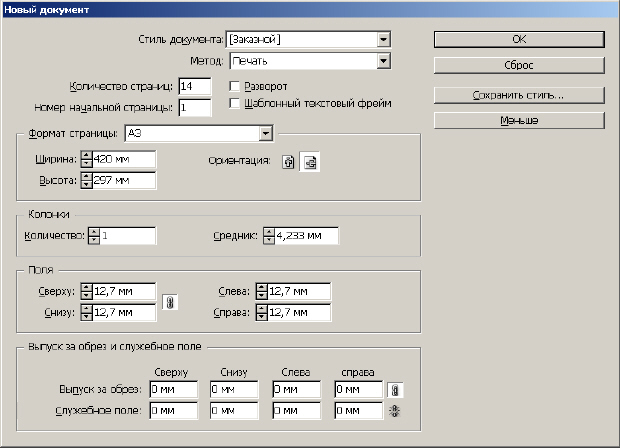Click the Ширина spinner arrows
The height and width of the screenshot is (448, 620).
tap(86, 159)
